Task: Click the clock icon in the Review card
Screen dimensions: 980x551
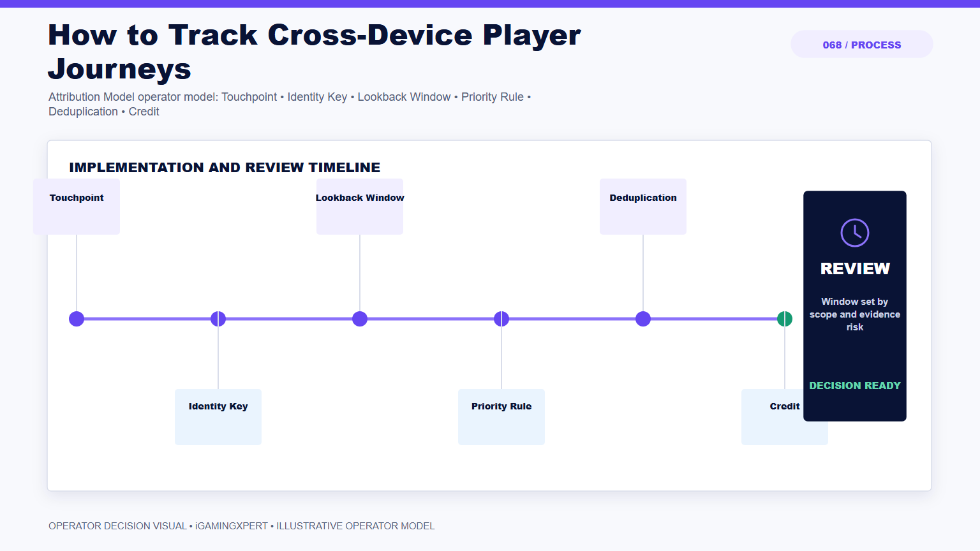Action: [x=855, y=233]
